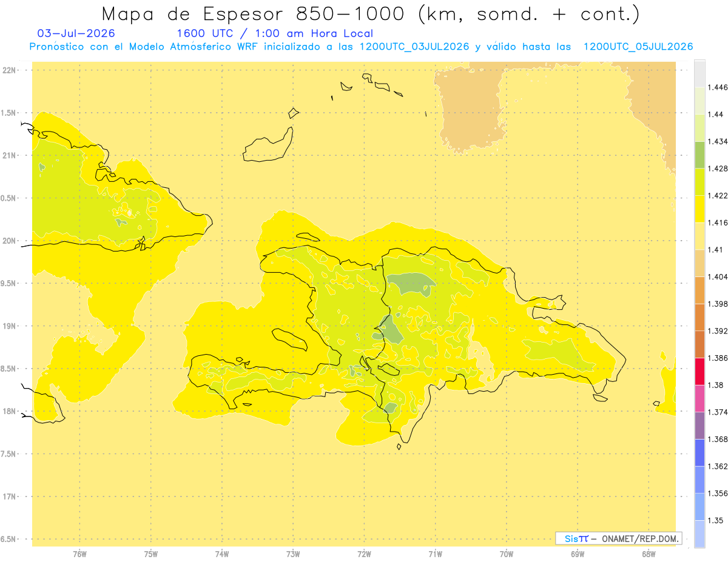728x562 pixels.
Task: Click the 71W longitude axis label
Action: click(x=435, y=554)
